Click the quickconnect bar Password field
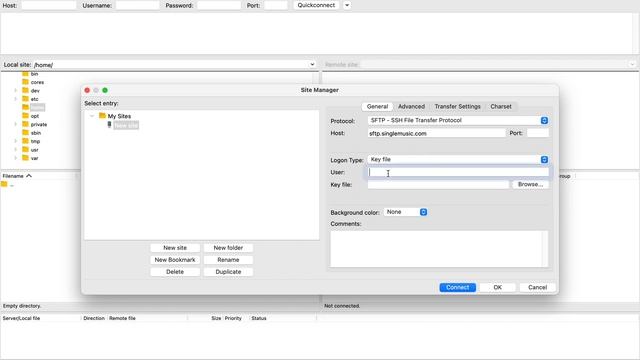The image size is (640, 360). point(219,5)
